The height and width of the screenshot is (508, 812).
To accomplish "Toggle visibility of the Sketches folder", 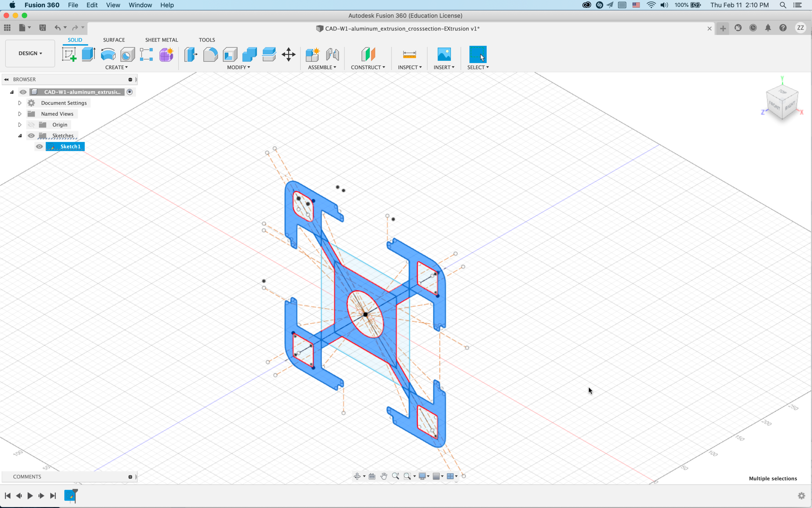I will [31, 136].
